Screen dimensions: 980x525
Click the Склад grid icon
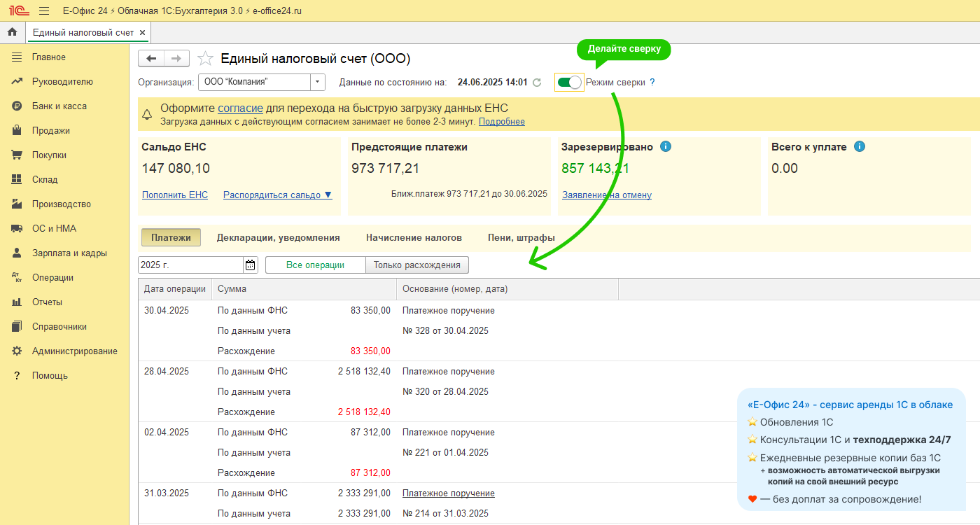[x=17, y=180]
